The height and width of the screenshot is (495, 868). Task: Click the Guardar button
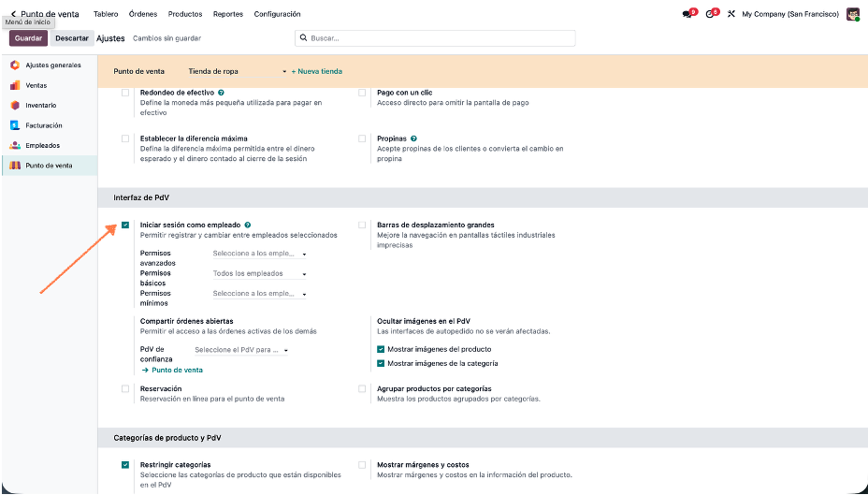(x=28, y=38)
